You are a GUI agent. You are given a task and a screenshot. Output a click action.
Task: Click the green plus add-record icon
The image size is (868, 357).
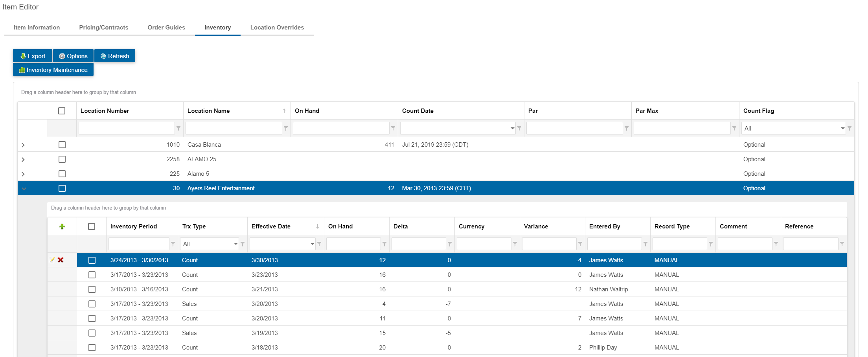pos(62,226)
